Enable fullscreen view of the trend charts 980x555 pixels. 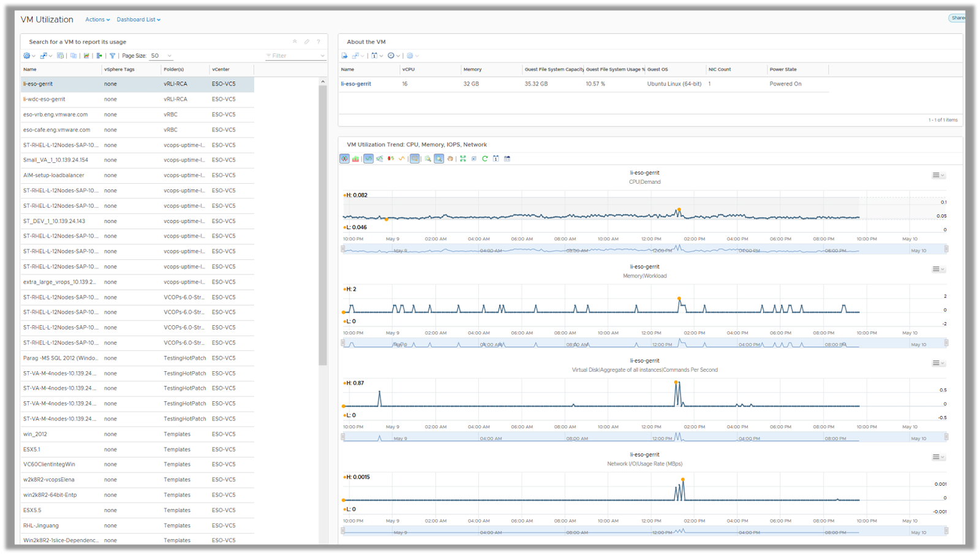462,159
